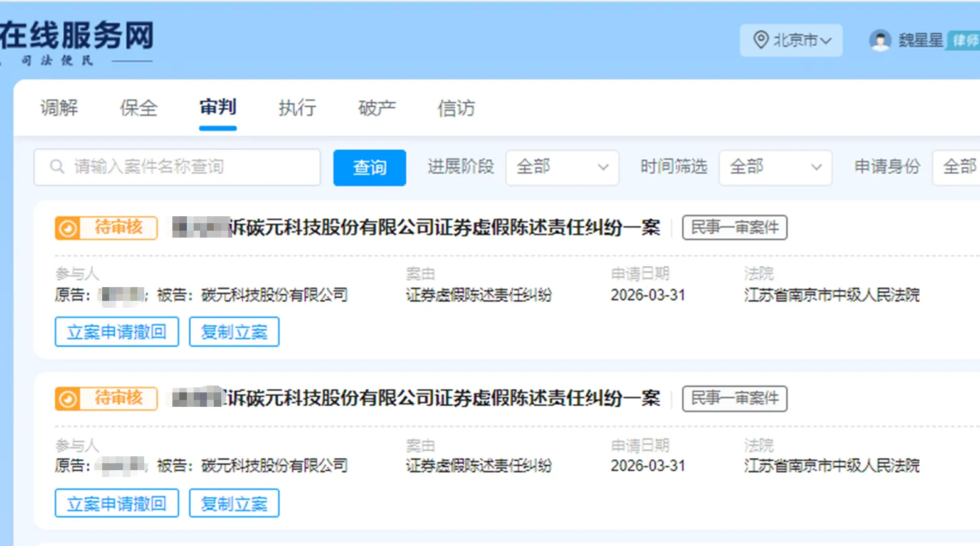The height and width of the screenshot is (546, 980).
Task: Switch to the 执行 tab
Action: pyautogui.click(x=296, y=108)
